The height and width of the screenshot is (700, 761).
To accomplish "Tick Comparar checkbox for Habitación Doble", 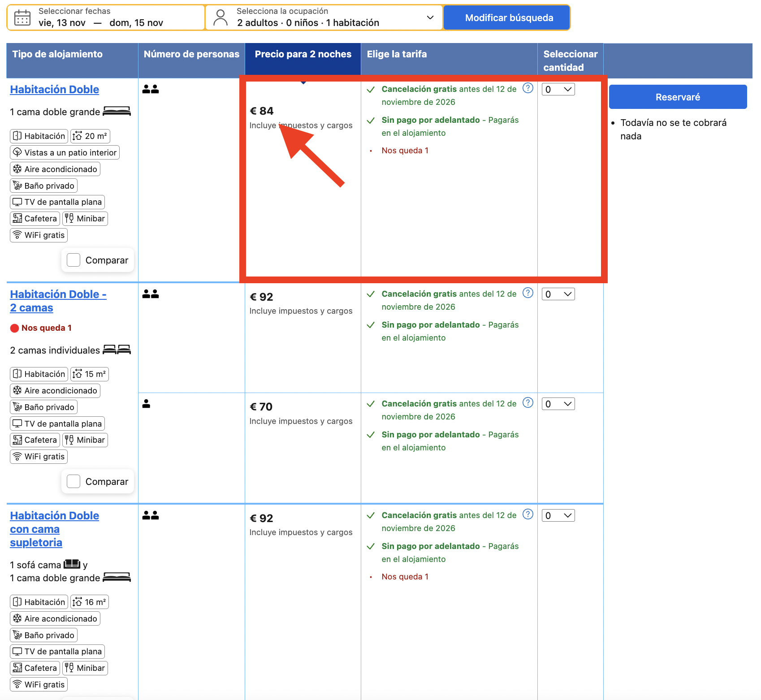I will (x=74, y=260).
